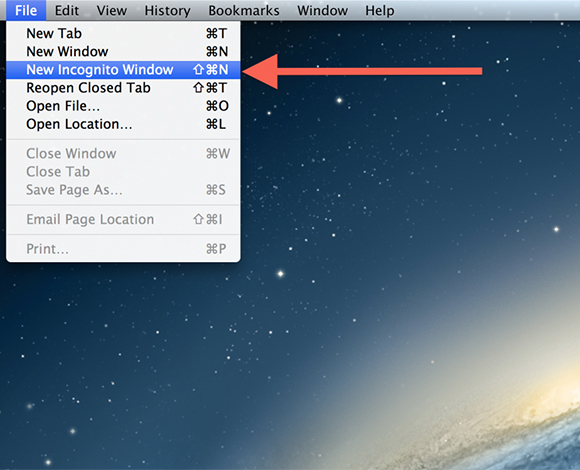Viewport: 580px width, 470px height.
Task: Open the Bookmarks menu
Action: (244, 10)
